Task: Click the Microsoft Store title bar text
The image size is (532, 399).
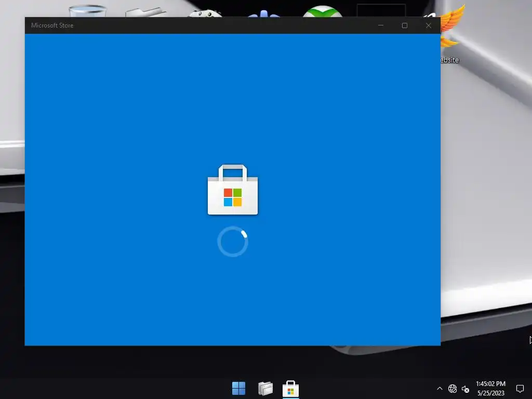Action: point(52,25)
